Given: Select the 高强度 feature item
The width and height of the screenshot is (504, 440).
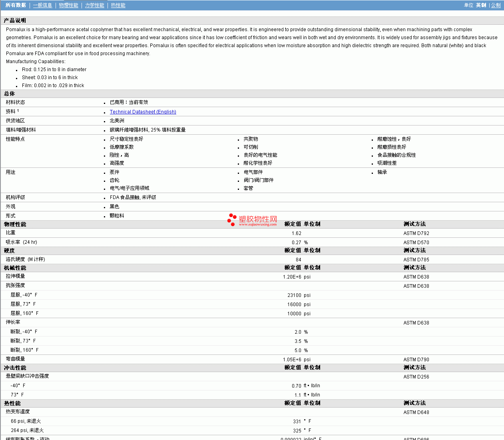Looking at the screenshot, I should (x=117, y=163).
